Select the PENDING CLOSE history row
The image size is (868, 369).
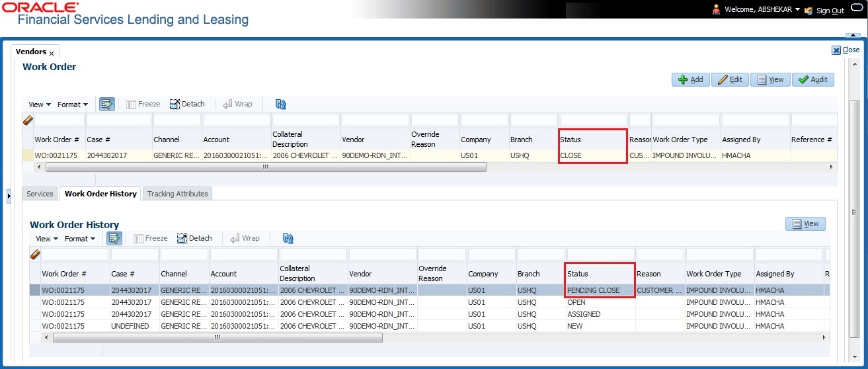pos(428,290)
